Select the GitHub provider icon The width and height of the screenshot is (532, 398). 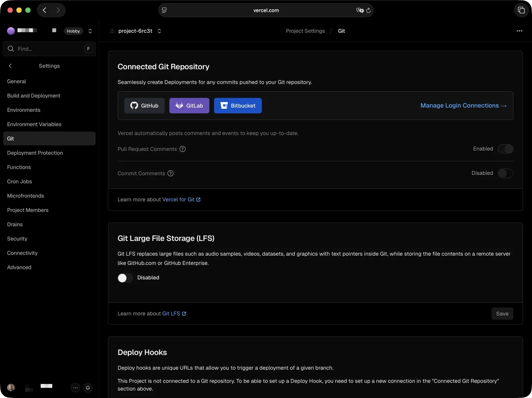coord(134,105)
